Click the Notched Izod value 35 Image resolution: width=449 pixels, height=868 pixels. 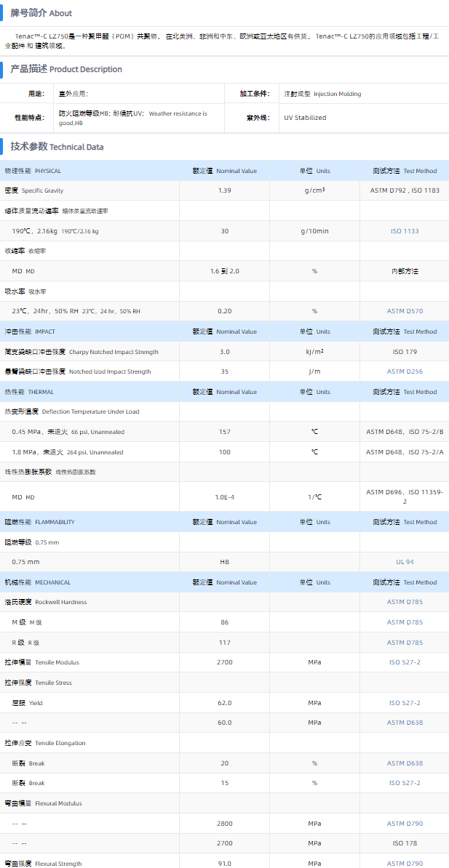tap(224, 371)
